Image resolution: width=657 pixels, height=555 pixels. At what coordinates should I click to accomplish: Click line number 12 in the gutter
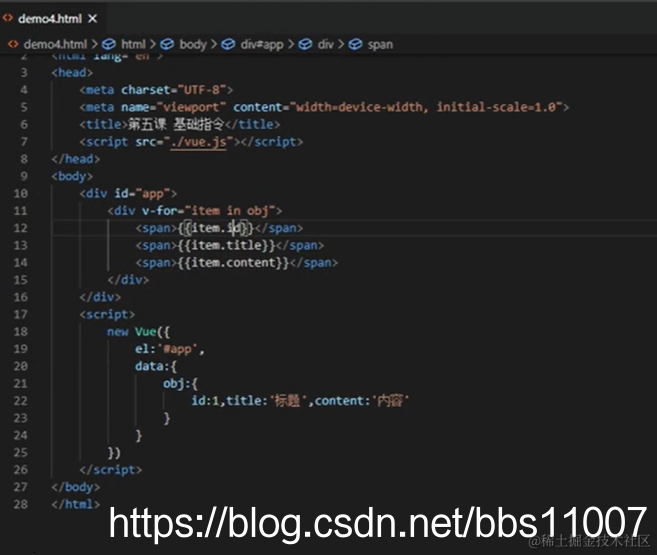click(21, 228)
